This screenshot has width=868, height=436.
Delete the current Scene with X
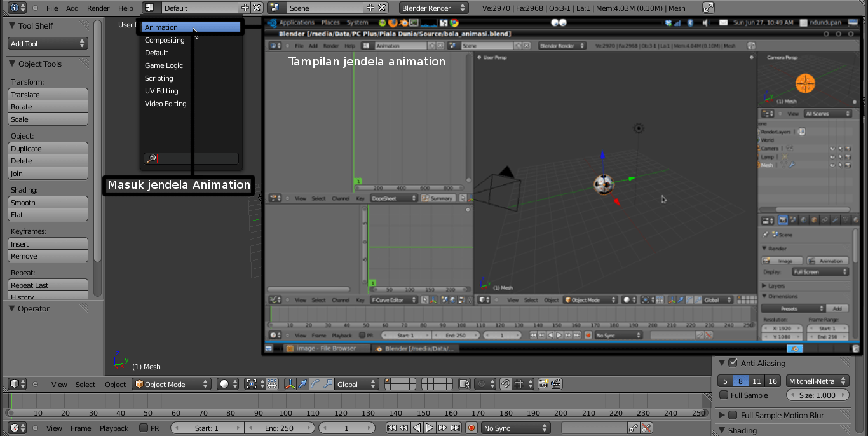(382, 8)
